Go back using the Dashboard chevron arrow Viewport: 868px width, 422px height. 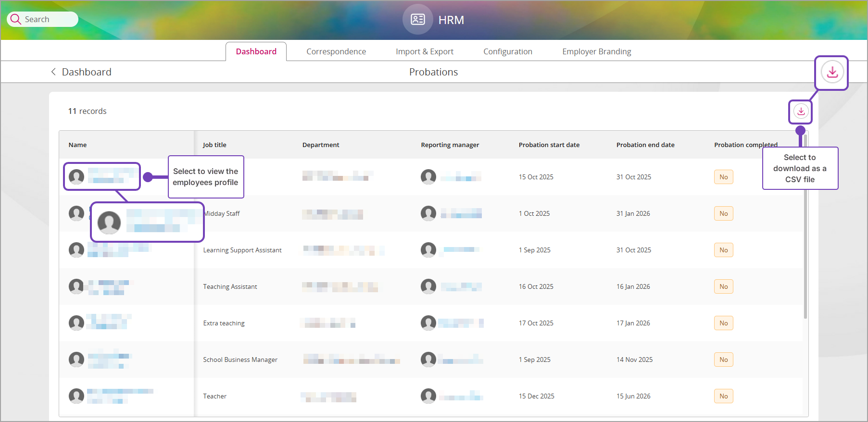pos(53,72)
